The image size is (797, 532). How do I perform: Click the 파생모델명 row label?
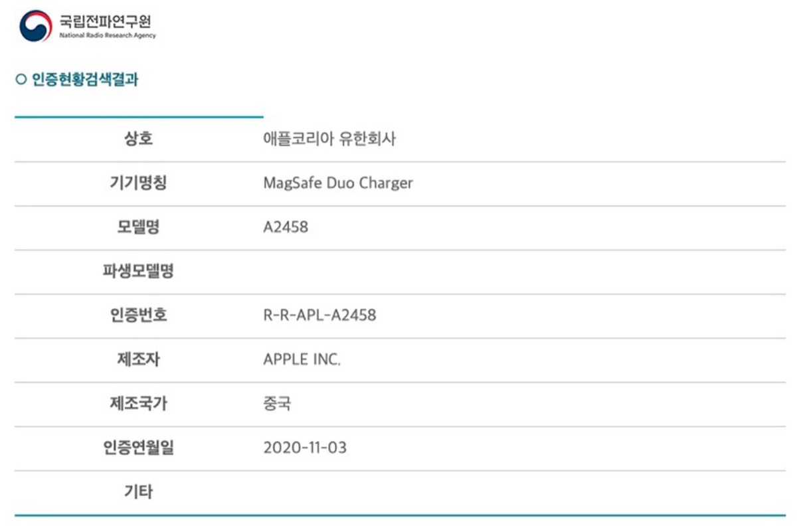138,271
